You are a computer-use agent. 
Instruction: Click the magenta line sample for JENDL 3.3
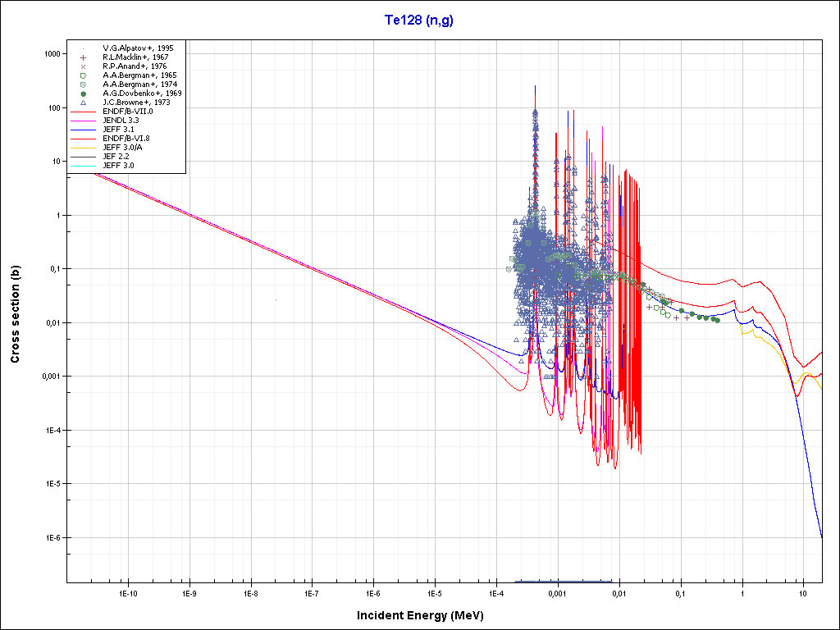[x=84, y=121]
